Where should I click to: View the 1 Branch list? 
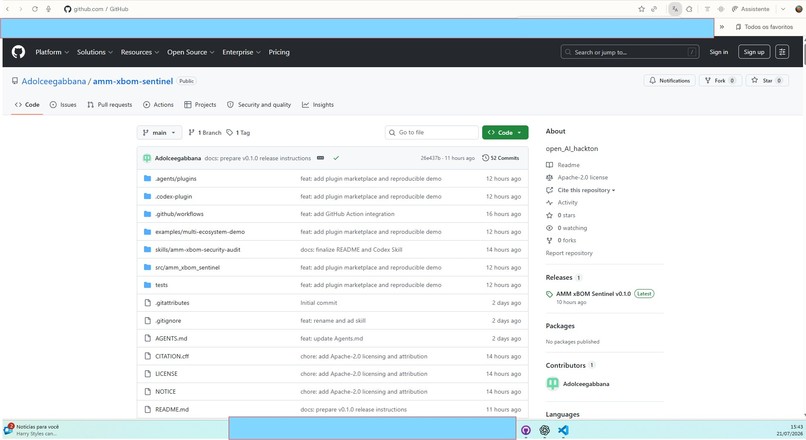pos(205,133)
